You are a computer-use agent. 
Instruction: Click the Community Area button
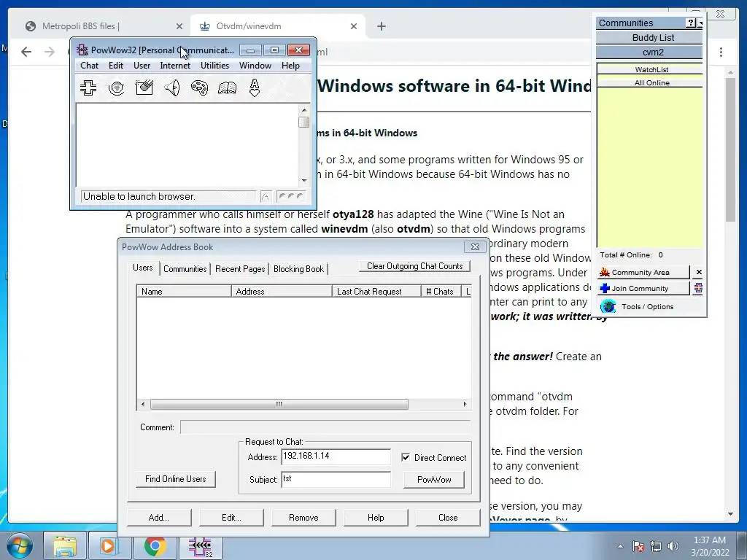click(643, 273)
